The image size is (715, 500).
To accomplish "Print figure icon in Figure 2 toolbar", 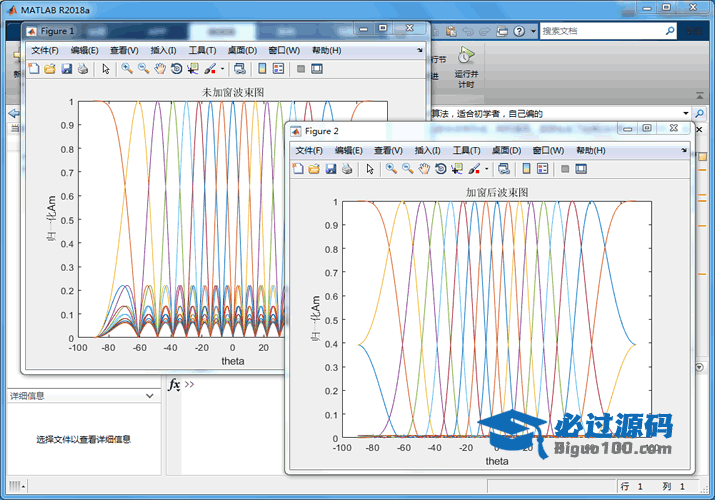I will click(x=347, y=169).
